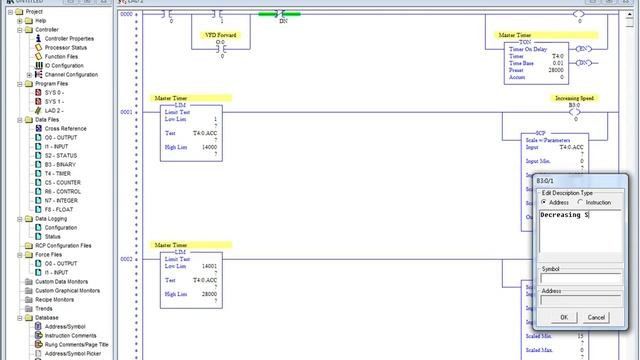Open C5 - COUNTER data file icon
Image resolution: width=640 pixels, height=360 pixels.
(38, 182)
